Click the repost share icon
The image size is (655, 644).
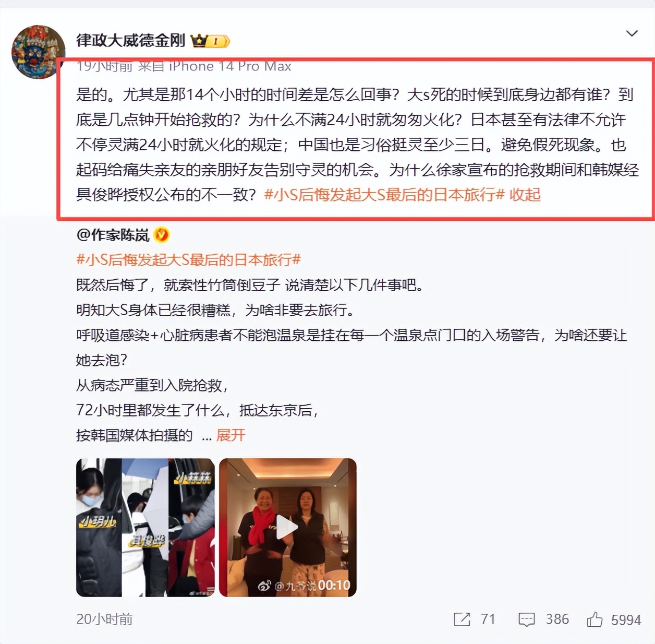click(x=462, y=619)
